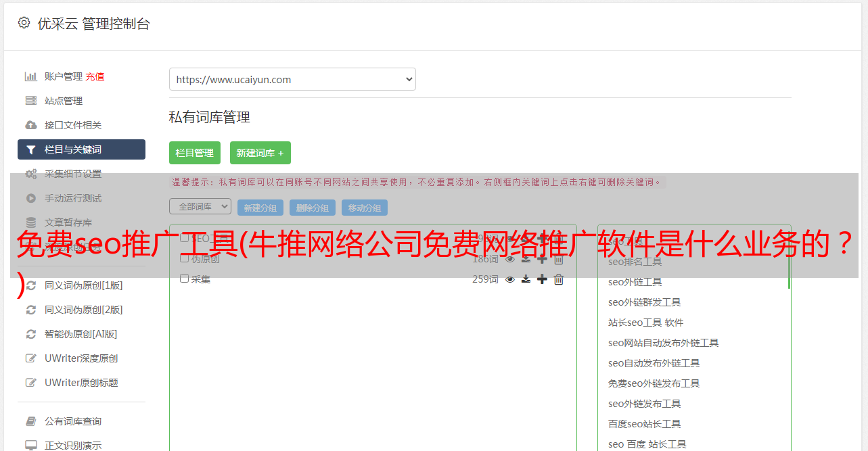Viewport: 868px width, 451px height.
Task: Click the 移动分组 button
Action: click(x=365, y=208)
